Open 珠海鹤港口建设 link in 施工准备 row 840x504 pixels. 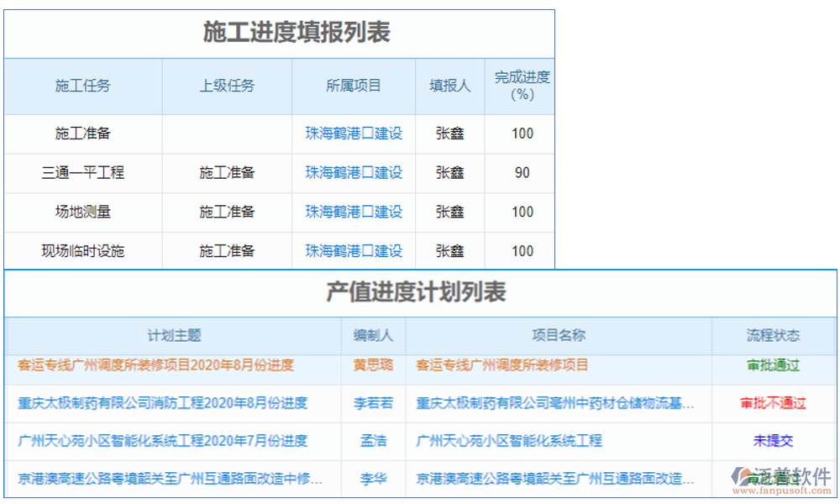(353, 134)
